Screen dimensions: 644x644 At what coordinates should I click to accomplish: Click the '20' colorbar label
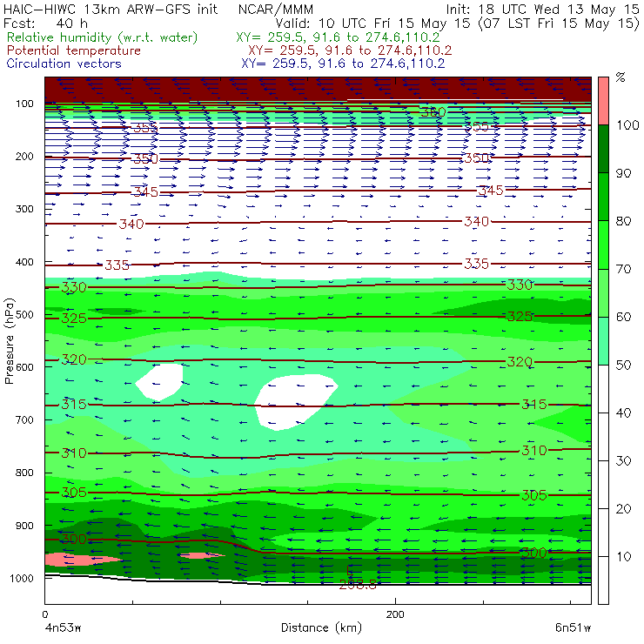pos(623,509)
